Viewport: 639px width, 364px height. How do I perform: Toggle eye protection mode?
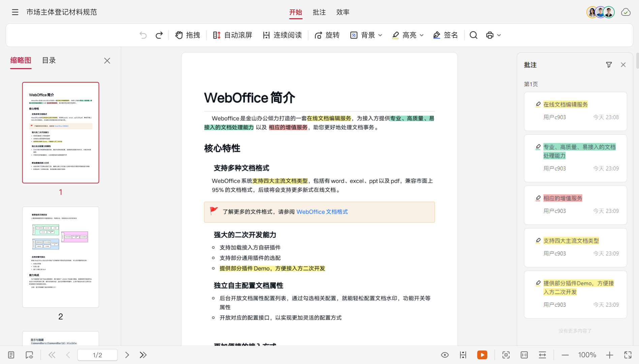[445, 355]
